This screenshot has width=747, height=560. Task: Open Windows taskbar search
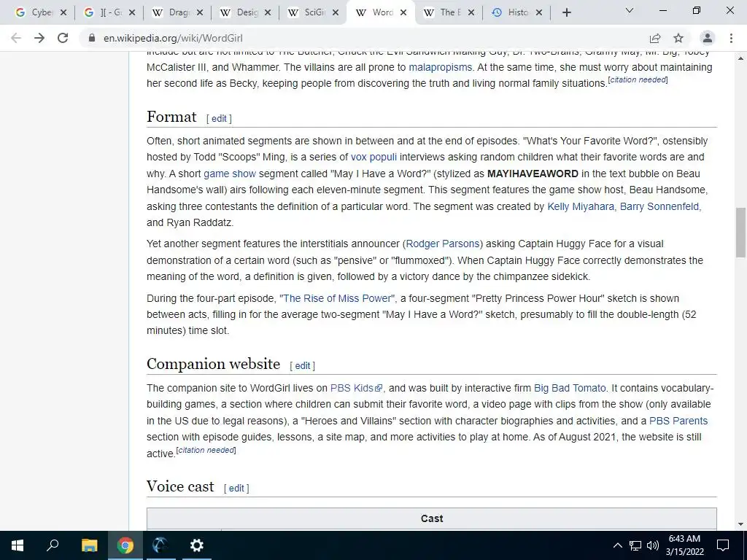coord(53,545)
